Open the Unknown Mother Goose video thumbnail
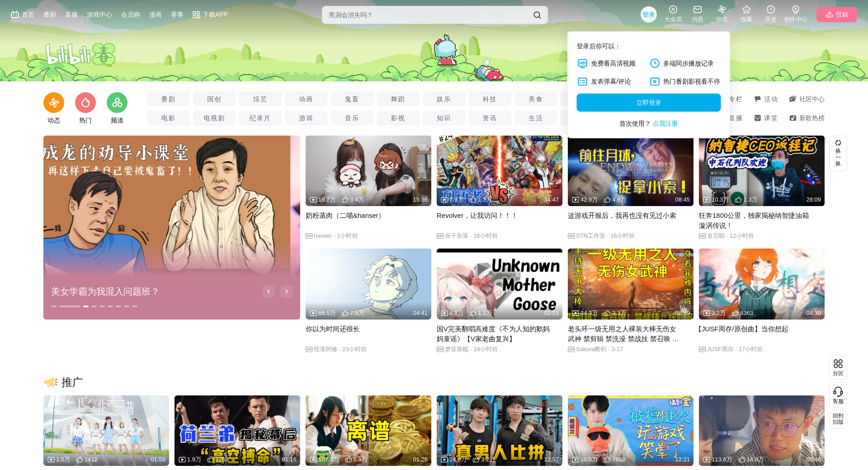This screenshot has width=868, height=470. pos(500,284)
